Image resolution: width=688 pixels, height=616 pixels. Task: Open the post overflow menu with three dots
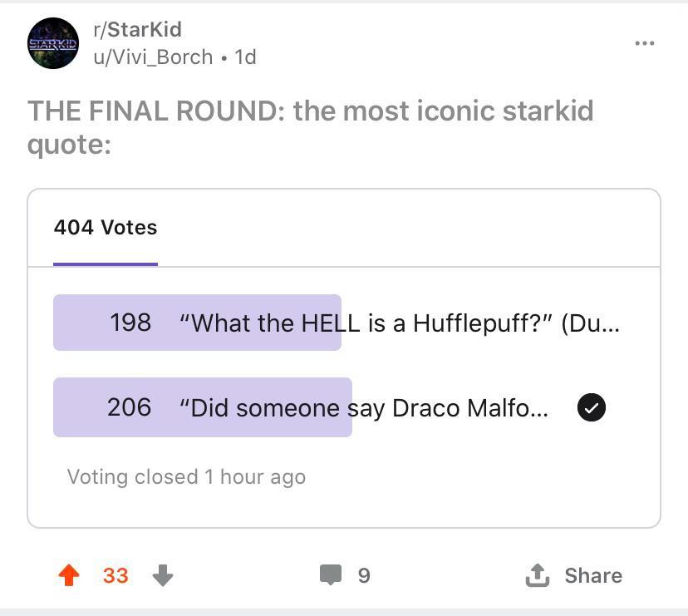coord(645,43)
